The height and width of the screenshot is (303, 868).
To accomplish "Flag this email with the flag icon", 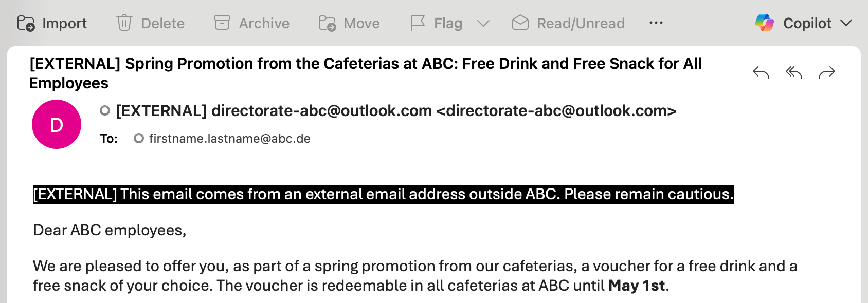I will (418, 23).
